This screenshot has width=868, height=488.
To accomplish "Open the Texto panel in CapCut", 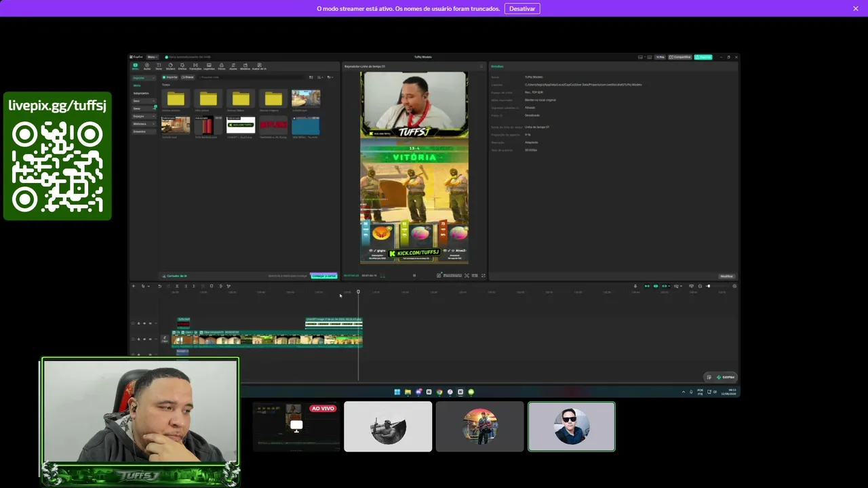I will [159, 66].
